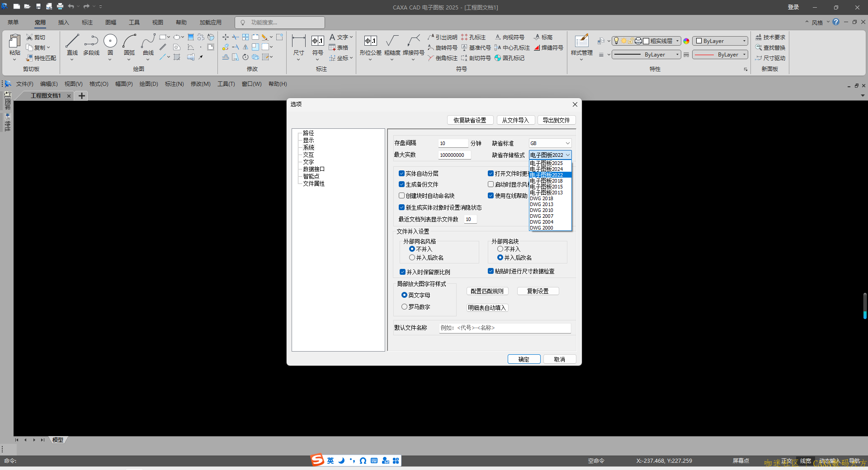Activate the 圆 circle tool

point(110,45)
